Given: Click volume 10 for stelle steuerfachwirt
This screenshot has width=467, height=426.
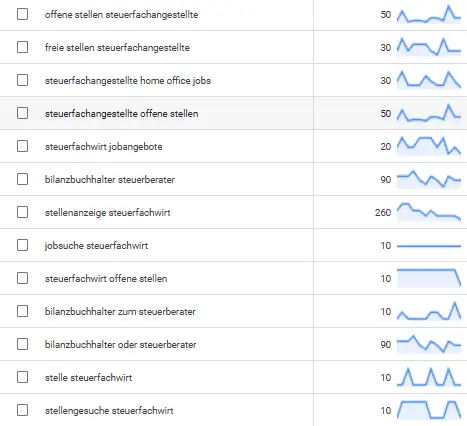Looking at the screenshot, I should [386, 377].
